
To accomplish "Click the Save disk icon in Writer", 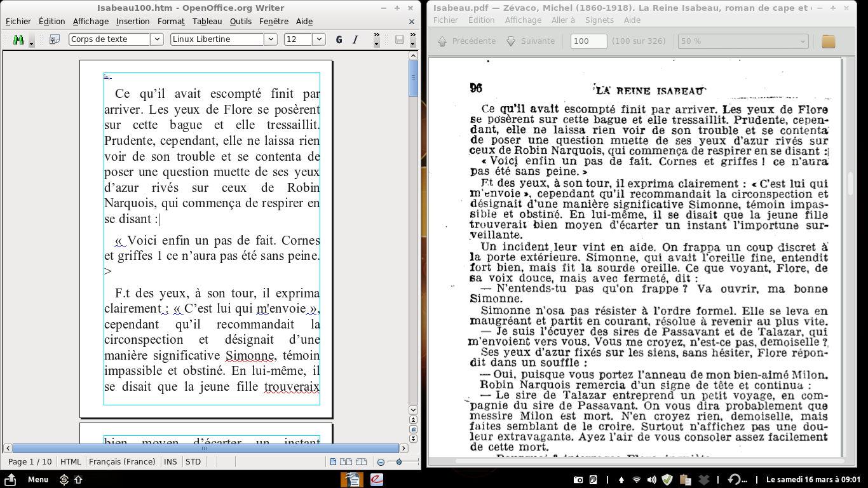I will (x=400, y=39).
